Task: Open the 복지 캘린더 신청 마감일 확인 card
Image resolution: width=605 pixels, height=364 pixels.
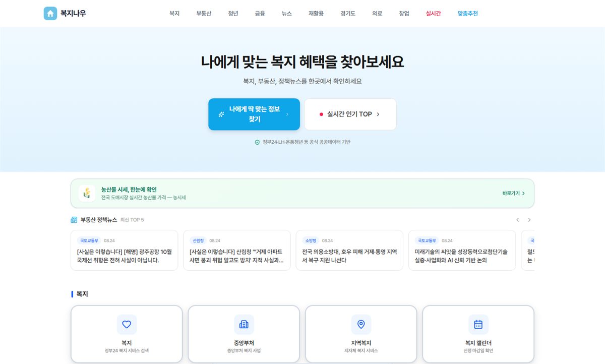Action: pos(478,334)
